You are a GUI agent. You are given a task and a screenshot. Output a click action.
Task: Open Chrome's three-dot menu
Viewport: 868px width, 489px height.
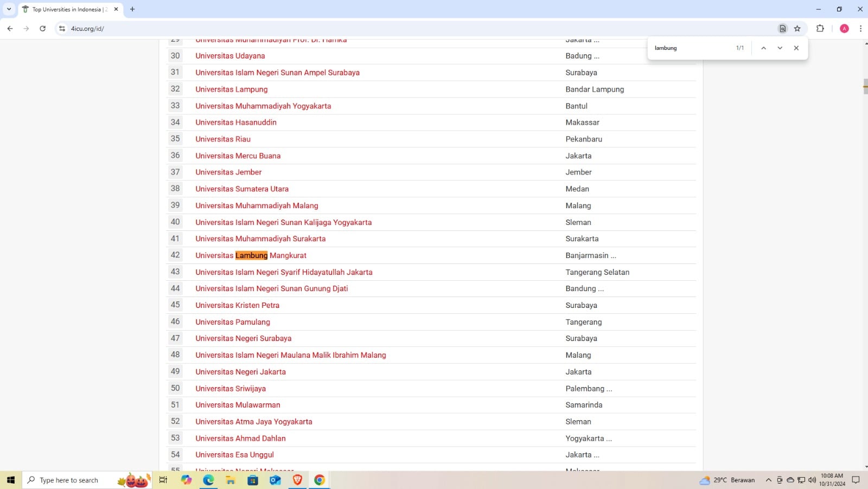860,29
